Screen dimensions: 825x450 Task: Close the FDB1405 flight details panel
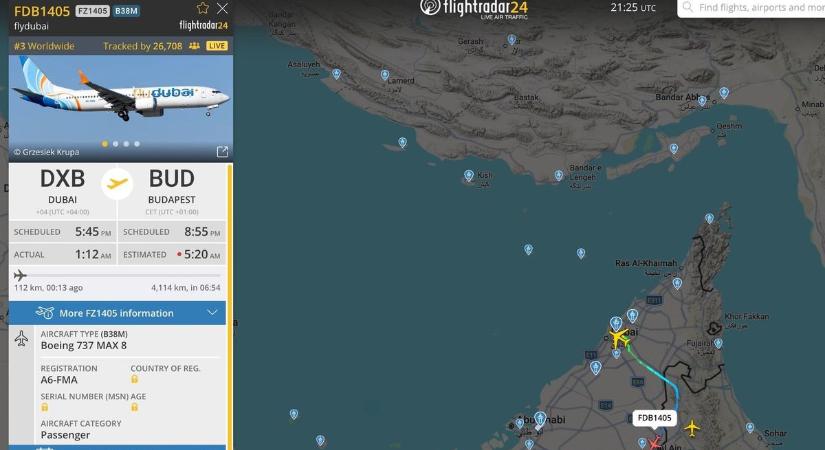[223, 8]
